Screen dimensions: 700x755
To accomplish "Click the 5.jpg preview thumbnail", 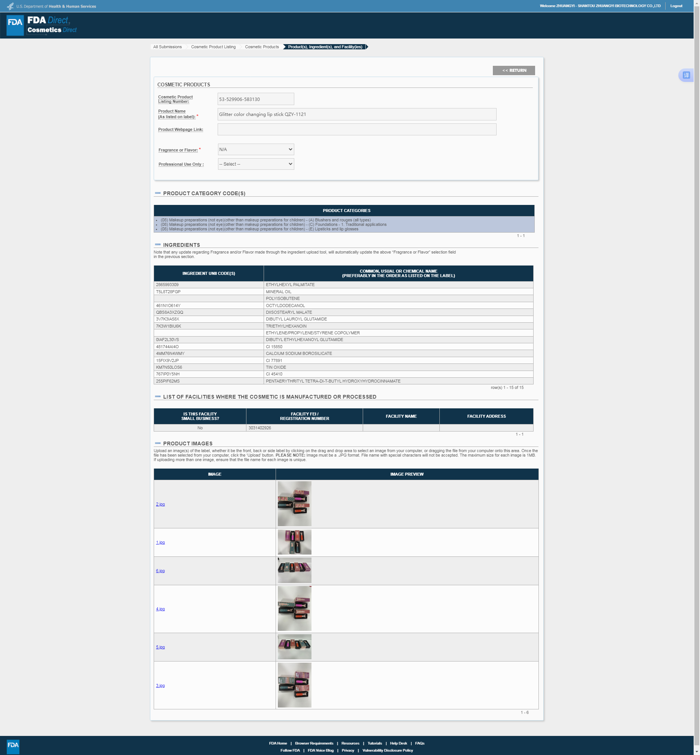I will (x=294, y=647).
